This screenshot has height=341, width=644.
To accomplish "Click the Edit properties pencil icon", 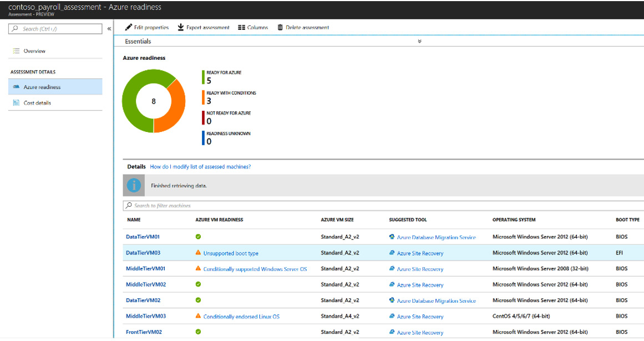I will [x=129, y=27].
